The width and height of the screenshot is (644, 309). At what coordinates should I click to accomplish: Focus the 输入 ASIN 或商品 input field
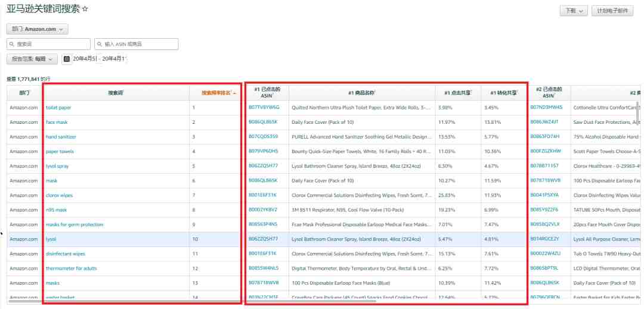(137, 44)
